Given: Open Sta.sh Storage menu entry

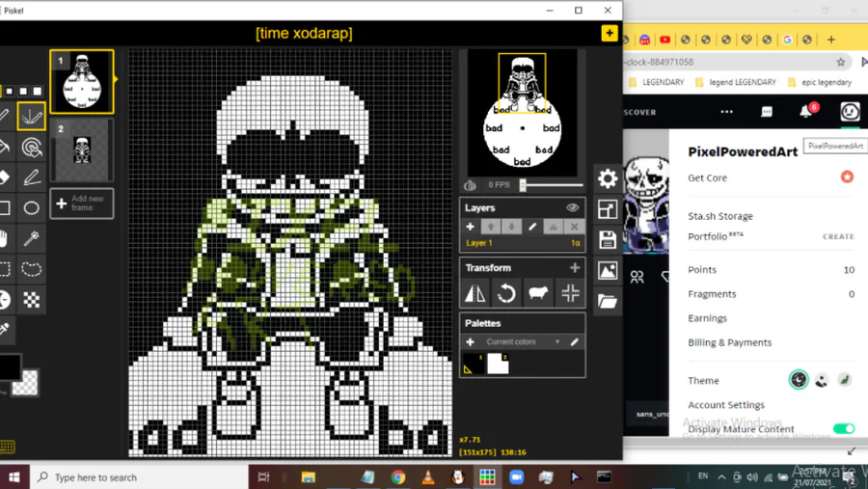Looking at the screenshot, I should [x=720, y=216].
